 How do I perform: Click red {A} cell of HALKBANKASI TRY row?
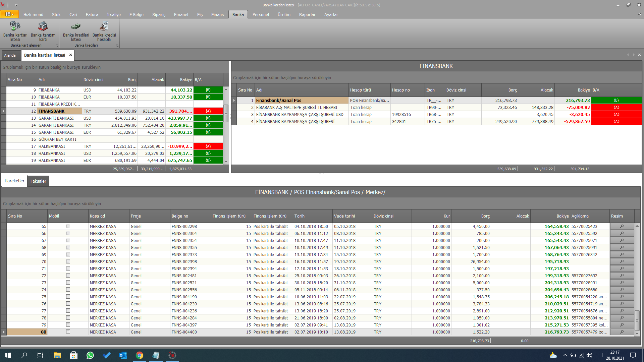pos(208,146)
